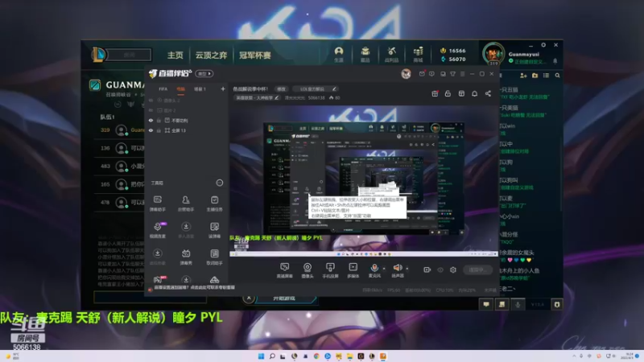Open the League client 生涯 (Profile) icon
644x362 pixels.
(338, 54)
